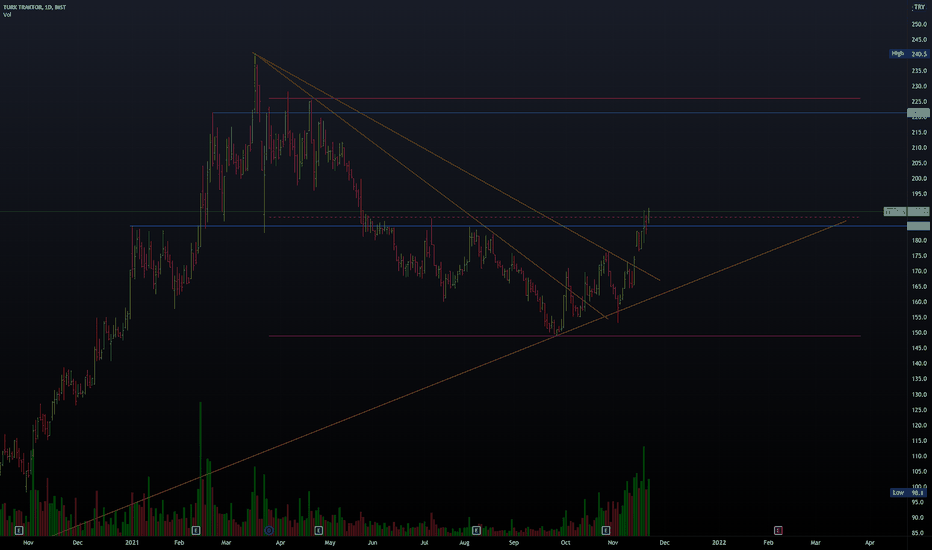The height and width of the screenshot is (550, 932).
Task: Open the earnings marker near November 2020
Action: pyautogui.click(x=19, y=530)
